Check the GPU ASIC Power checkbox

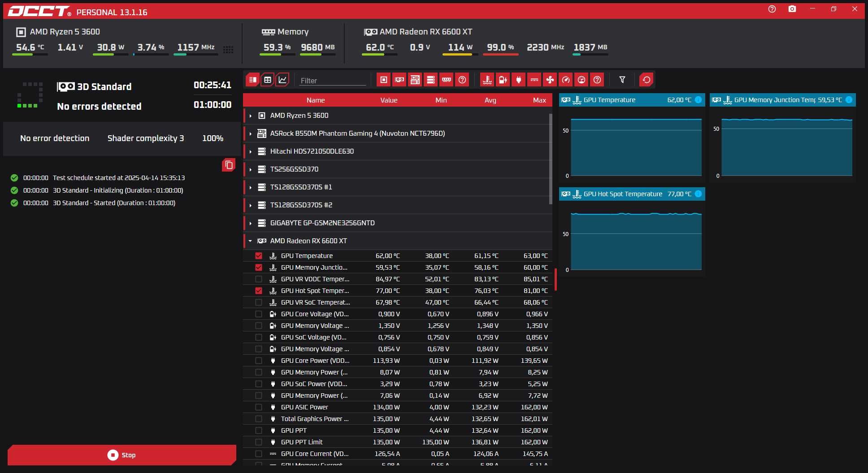(259, 407)
